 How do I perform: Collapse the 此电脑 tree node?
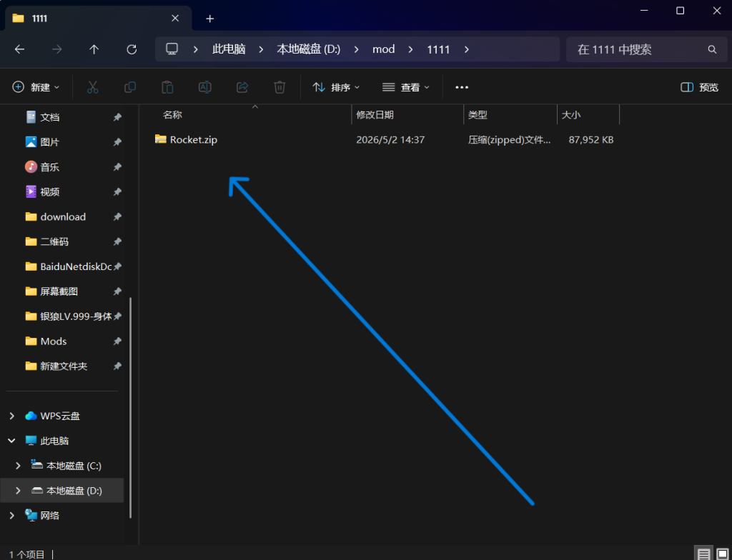tap(12, 441)
